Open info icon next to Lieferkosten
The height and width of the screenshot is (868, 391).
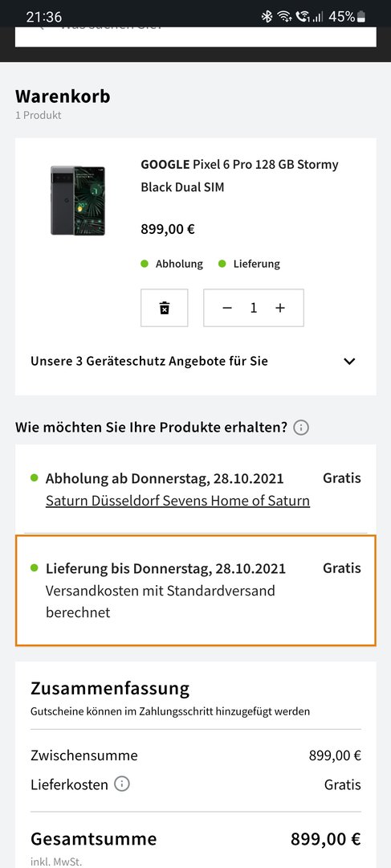coord(122,784)
